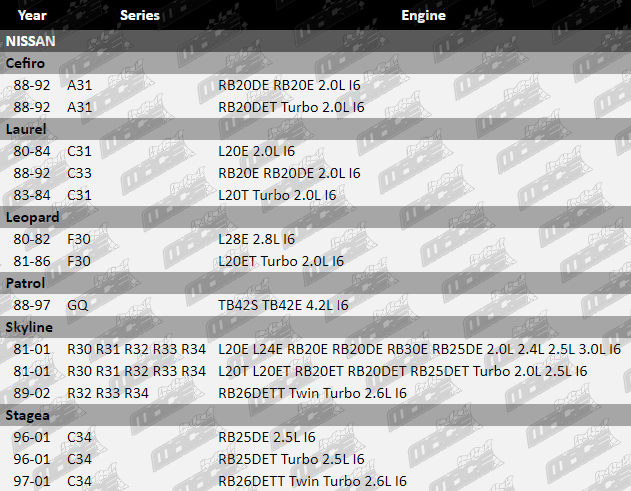Click engine cell RB20DE RB20E 2.0L I6
This screenshot has width=631, height=491.
point(289,85)
